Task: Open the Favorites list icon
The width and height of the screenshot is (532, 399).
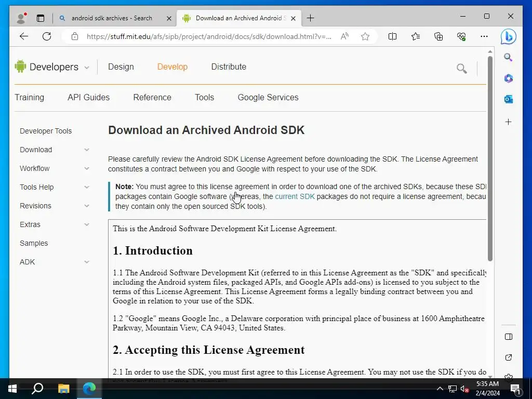Action: tap(415, 36)
